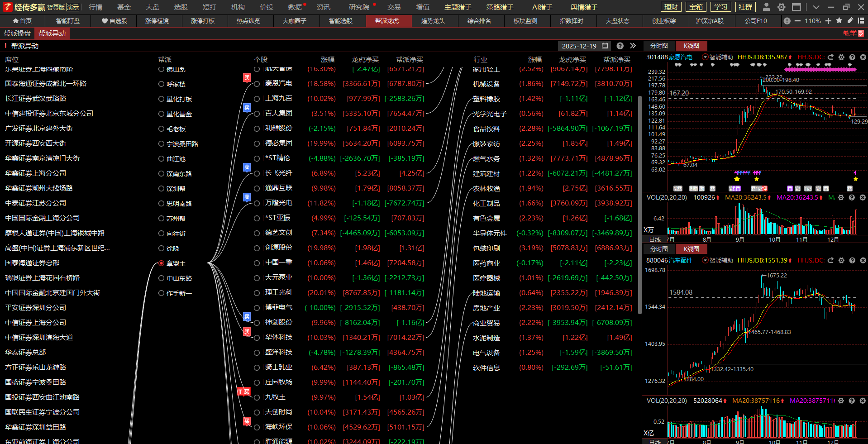Expand the double-chevron arrow beside date

tap(633, 46)
